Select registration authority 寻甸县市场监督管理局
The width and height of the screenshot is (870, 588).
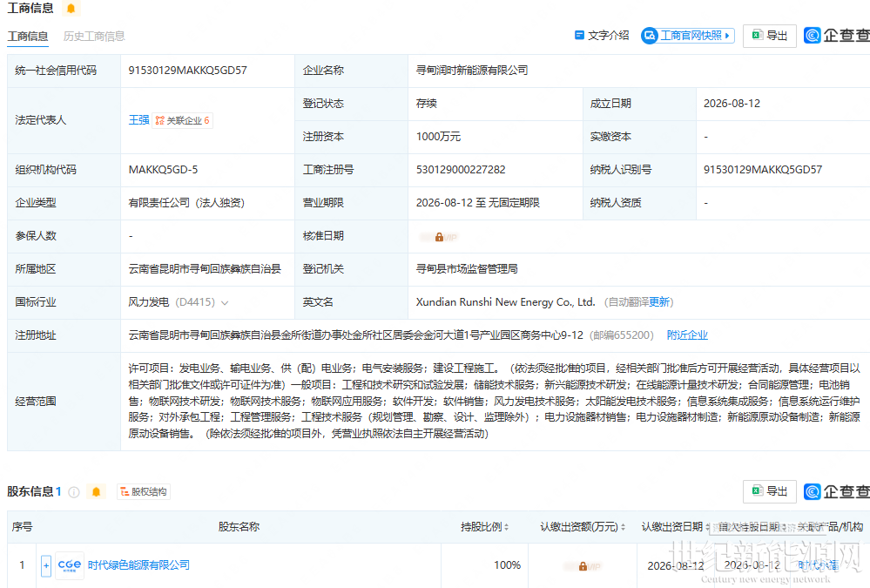[x=467, y=268]
